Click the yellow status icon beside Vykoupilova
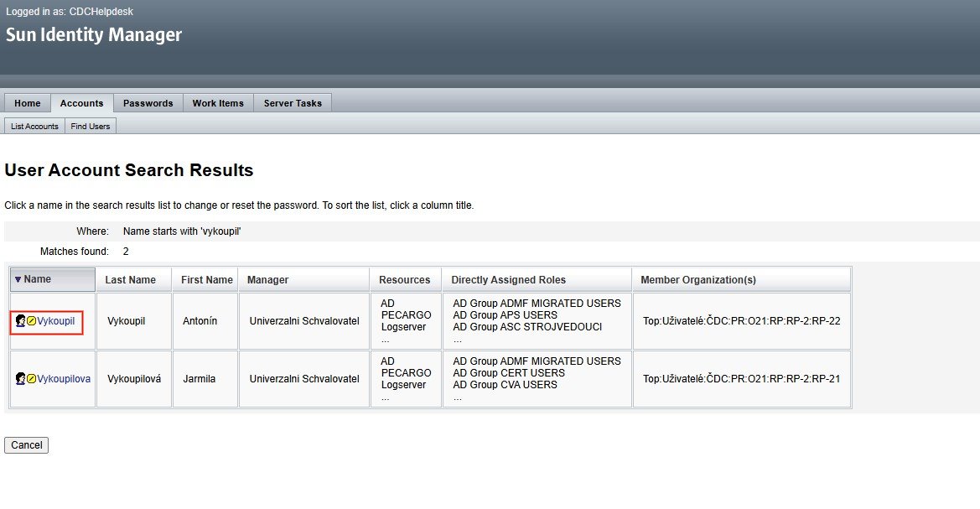This screenshot has height=509, width=980. [32, 379]
